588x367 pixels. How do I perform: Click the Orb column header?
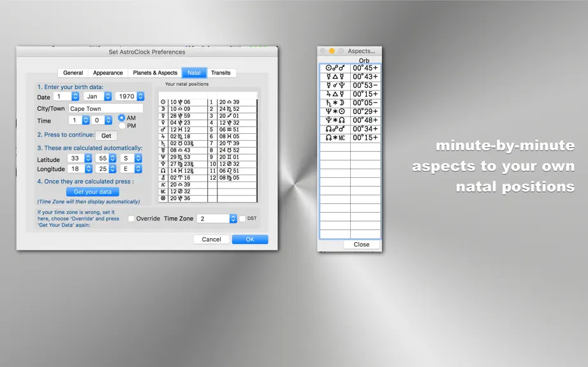point(364,61)
